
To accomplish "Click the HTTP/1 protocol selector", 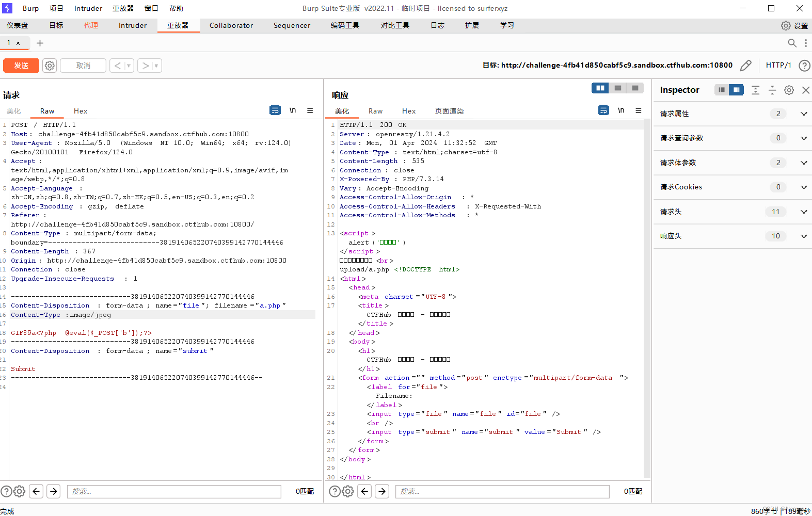I will (778, 66).
